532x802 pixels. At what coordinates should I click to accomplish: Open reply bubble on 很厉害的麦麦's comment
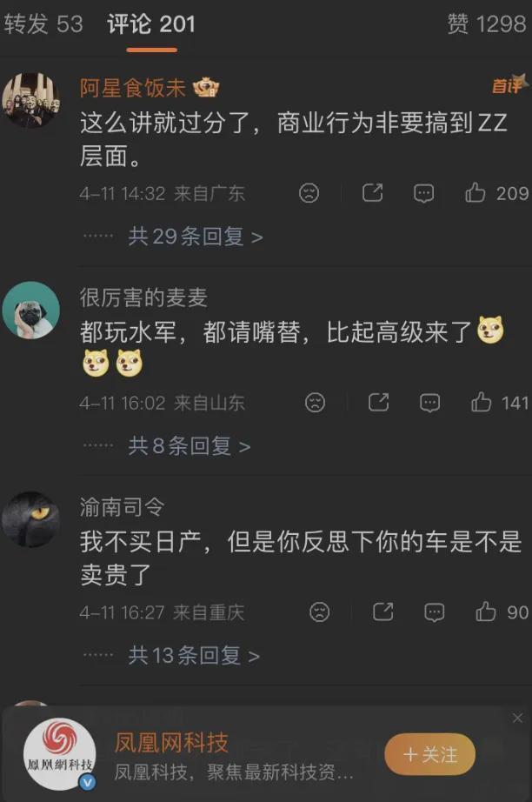tap(429, 403)
